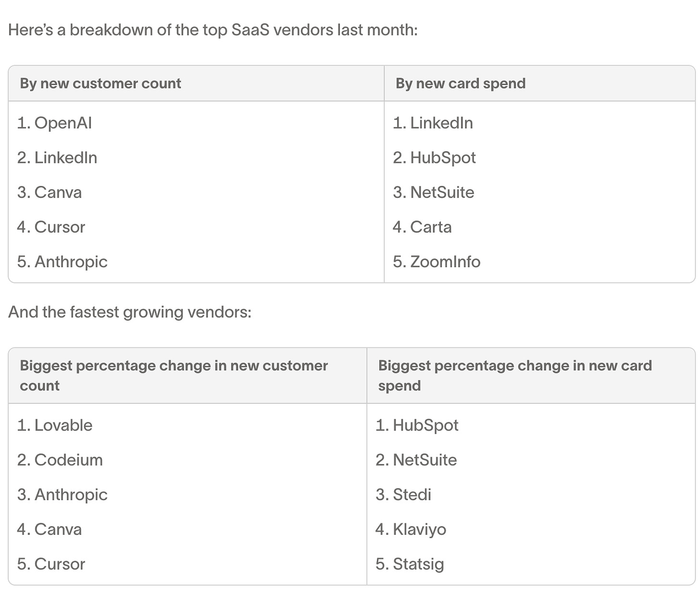The height and width of the screenshot is (603, 700).
Task: Click LinkedIn ranked second by new customer count
Action: (x=57, y=158)
